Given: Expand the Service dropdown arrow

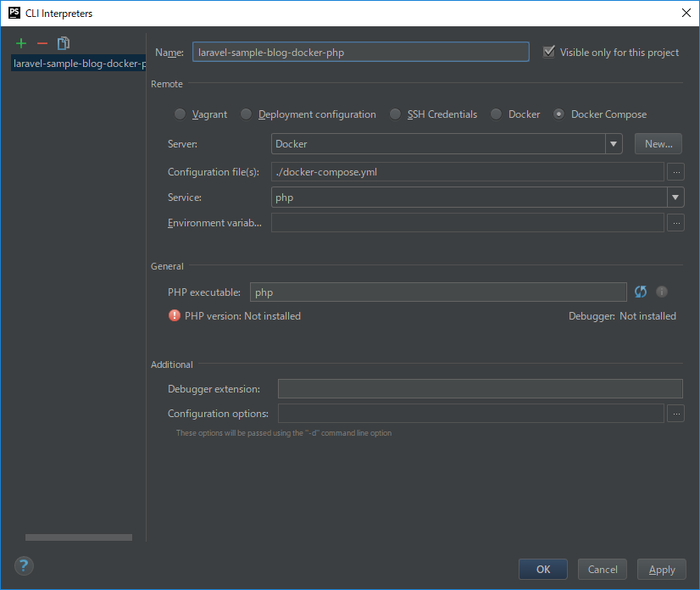Looking at the screenshot, I should [675, 198].
